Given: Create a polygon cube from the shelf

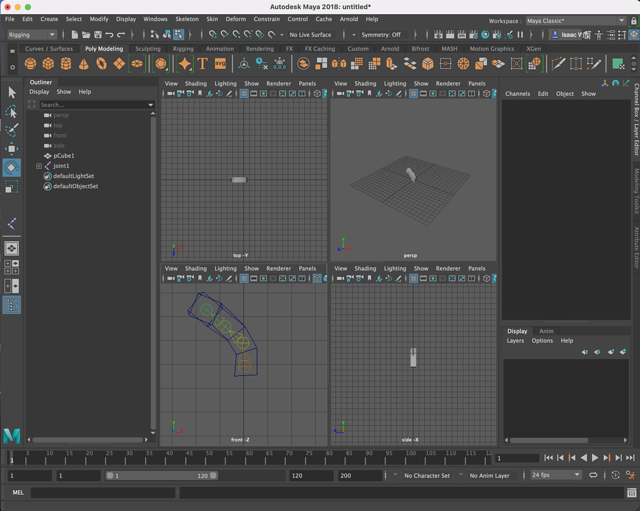Looking at the screenshot, I should click(x=48, y=64).
